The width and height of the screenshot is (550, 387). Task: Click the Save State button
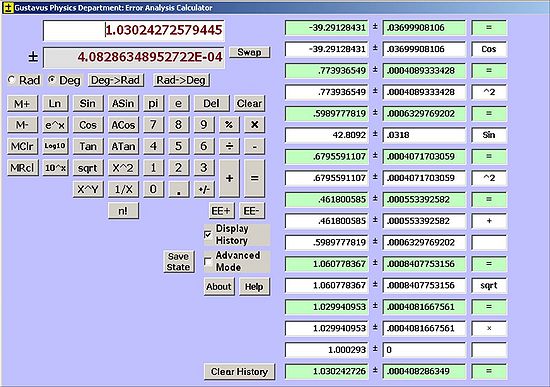pos(178,261)
